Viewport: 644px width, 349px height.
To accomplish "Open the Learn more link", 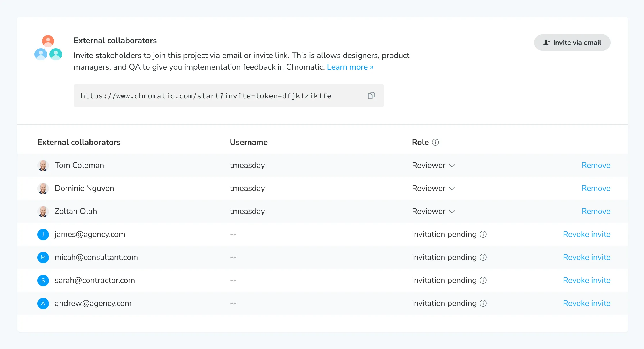I will (350, 67).
